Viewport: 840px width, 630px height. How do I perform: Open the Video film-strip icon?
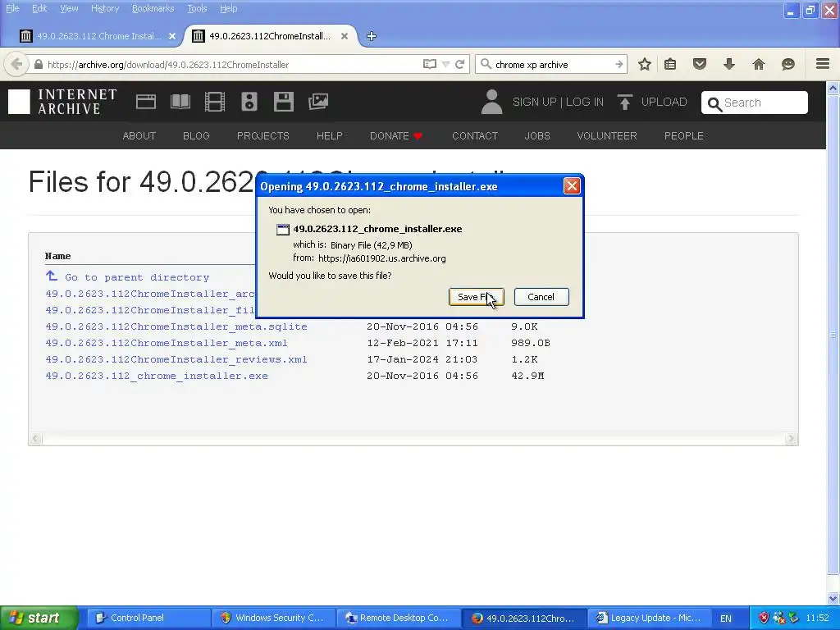215,102
